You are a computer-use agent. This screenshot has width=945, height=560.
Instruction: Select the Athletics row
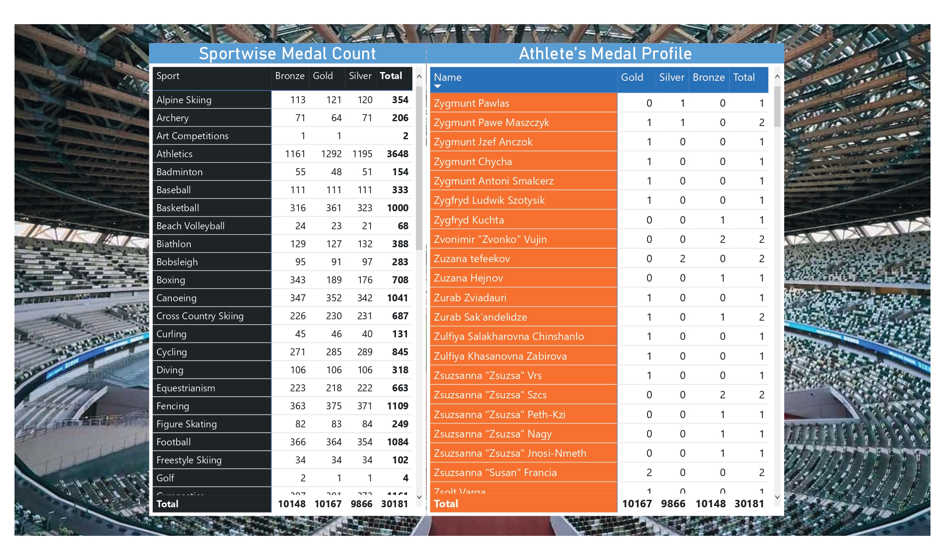click(174, 154)
